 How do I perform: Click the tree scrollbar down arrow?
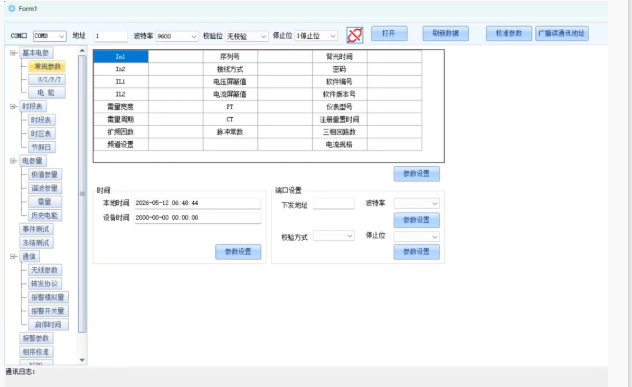coord(82,360)
